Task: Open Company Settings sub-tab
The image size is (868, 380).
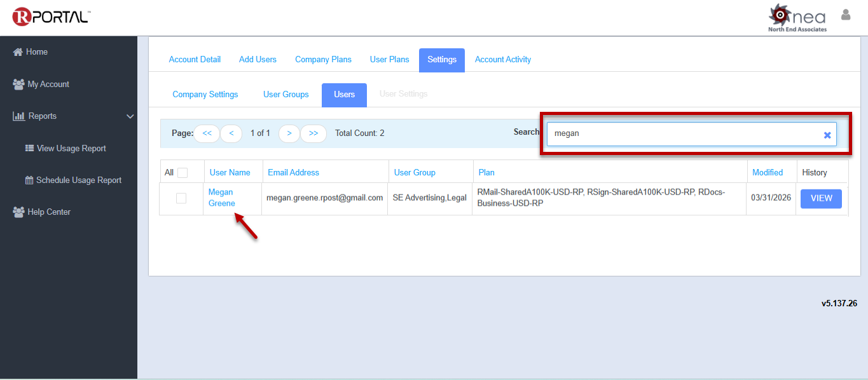Action: (205, 95)
